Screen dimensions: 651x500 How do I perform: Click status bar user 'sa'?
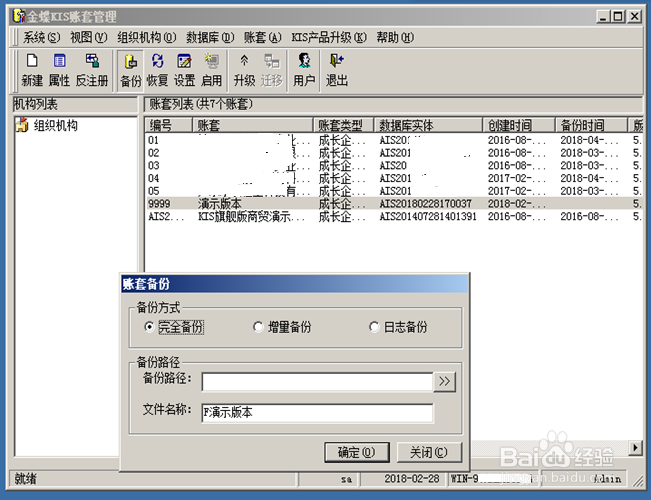tap(346, 479)
